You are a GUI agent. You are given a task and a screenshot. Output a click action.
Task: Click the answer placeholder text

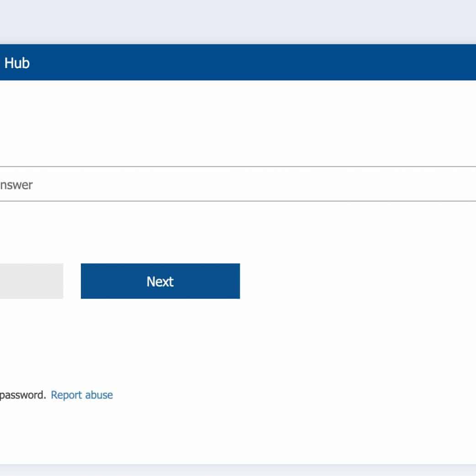click(x=16, y=185)
